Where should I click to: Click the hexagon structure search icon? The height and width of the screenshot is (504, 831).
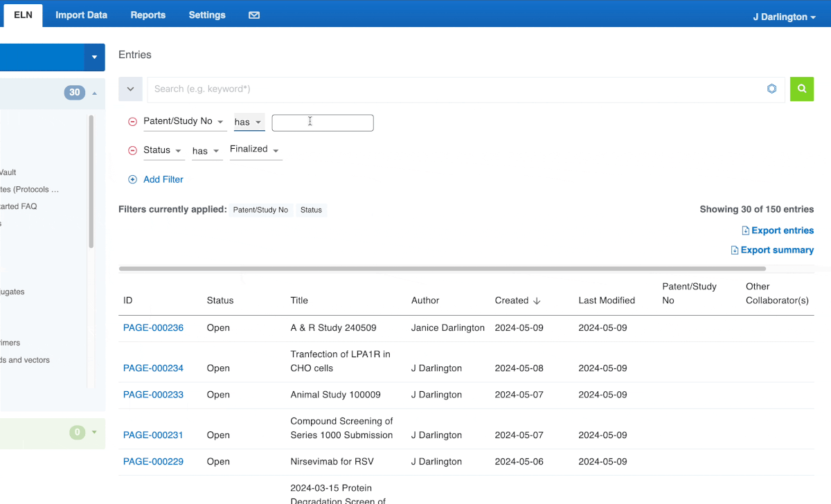(771, 89)
